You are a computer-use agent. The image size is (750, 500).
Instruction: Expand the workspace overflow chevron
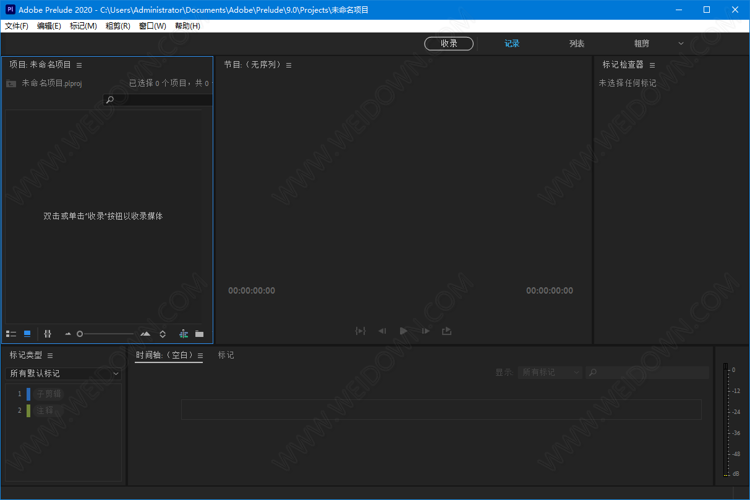[x=681, y=44]
